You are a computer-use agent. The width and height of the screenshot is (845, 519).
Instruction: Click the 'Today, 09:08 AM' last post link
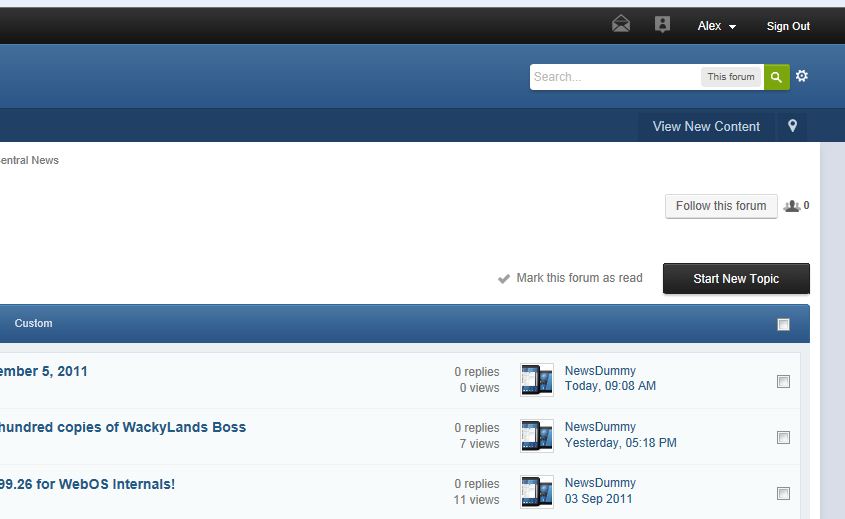tap(610, 386)
